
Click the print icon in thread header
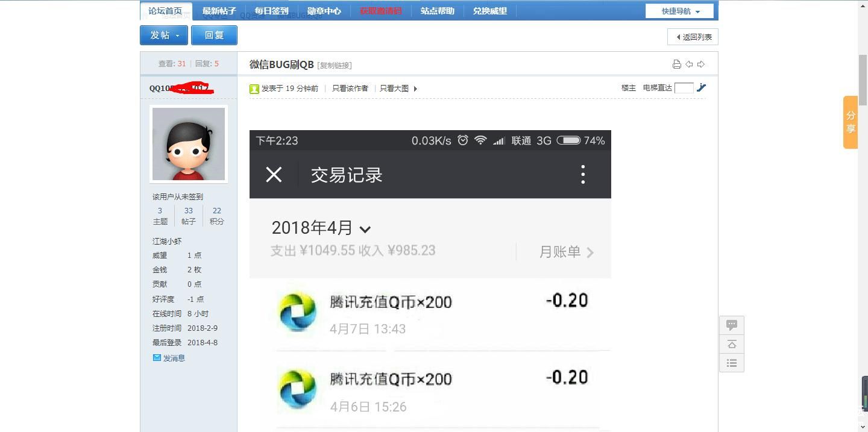click(x=677, y=64)
